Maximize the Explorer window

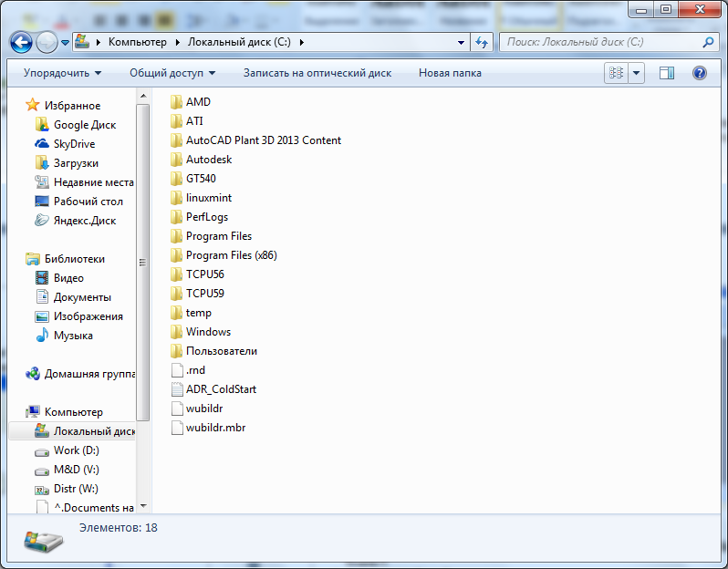pos(666,9)
